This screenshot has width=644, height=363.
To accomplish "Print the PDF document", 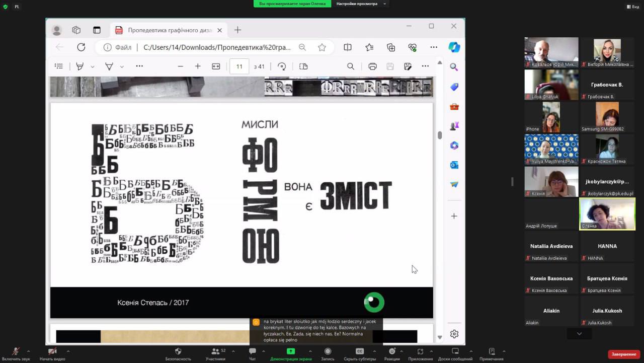I will click(x=372, y=66).
